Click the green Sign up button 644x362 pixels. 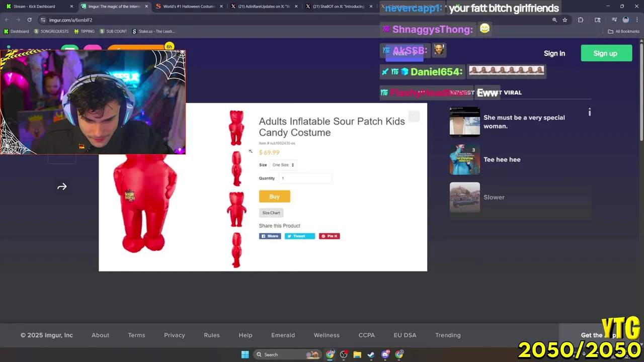[x=606, y=53]
